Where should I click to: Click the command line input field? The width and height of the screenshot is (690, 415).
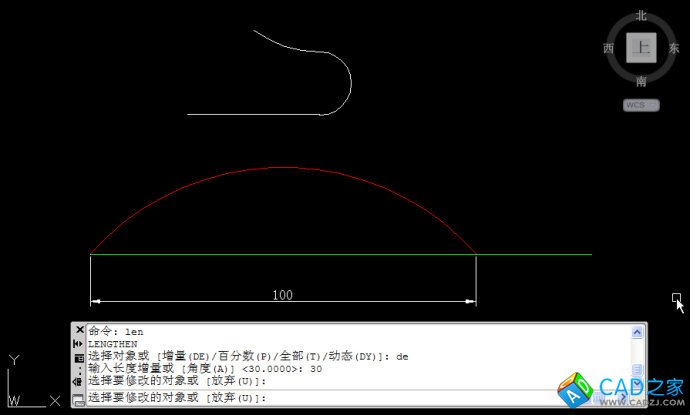coord(400,398)
